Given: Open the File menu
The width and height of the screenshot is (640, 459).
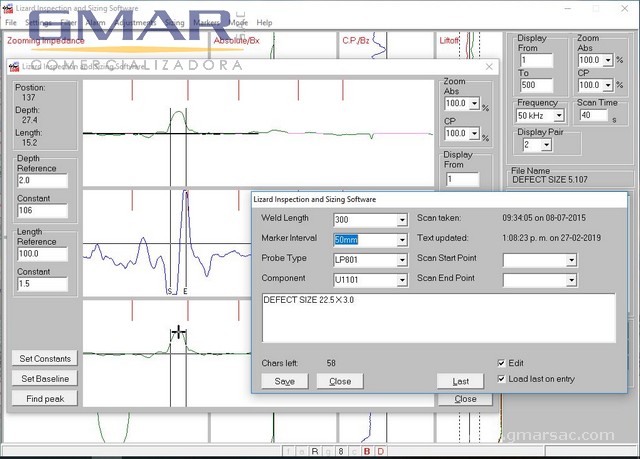Looking at the screenshot, I should (x=11, y=22).
